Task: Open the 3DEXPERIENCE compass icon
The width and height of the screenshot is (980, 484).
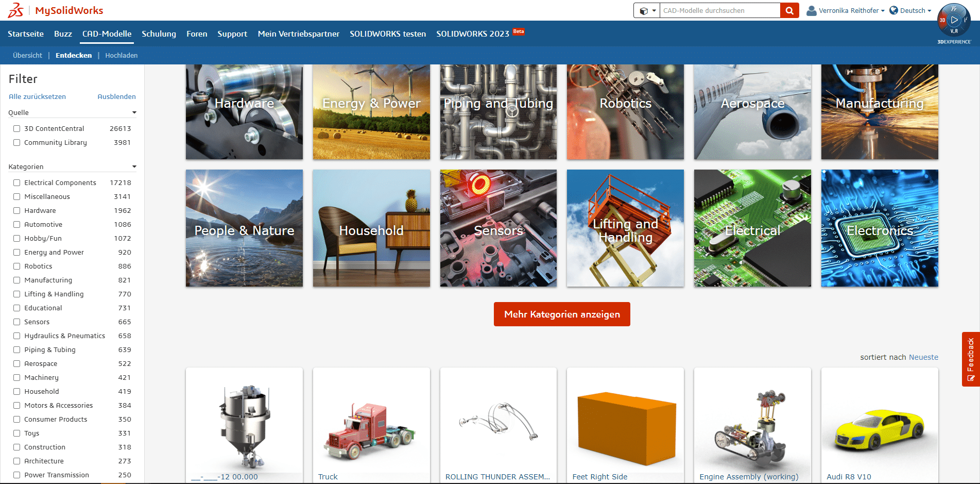Action: [954, 21]
